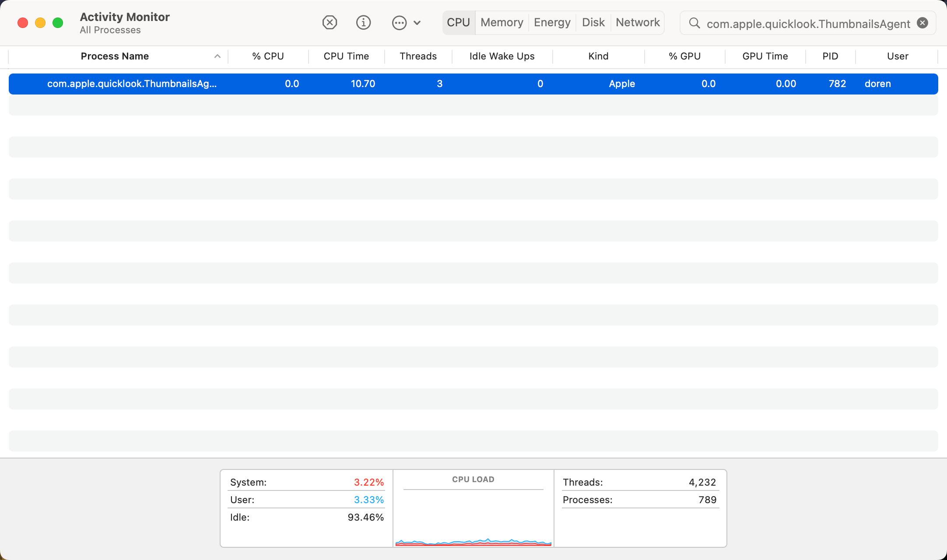The image size is (947, 560).
Task: Click the Threads total 4,232
Action: tap(702, 482)
